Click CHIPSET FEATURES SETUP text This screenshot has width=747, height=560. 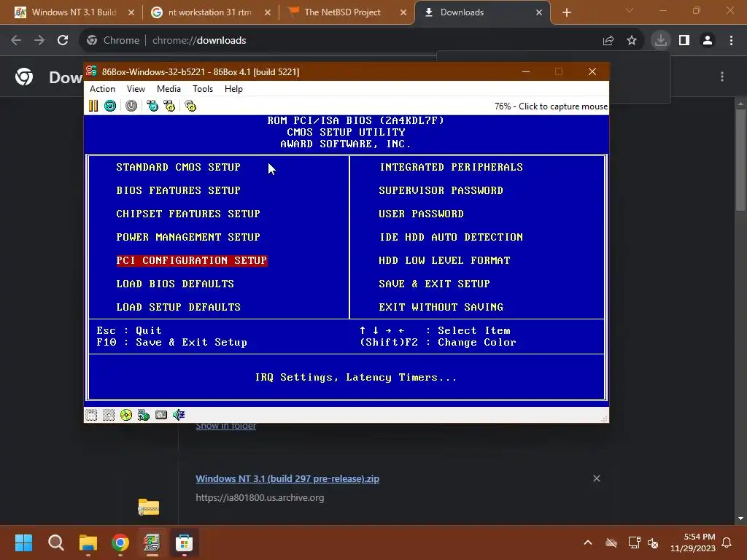[188, 214]
